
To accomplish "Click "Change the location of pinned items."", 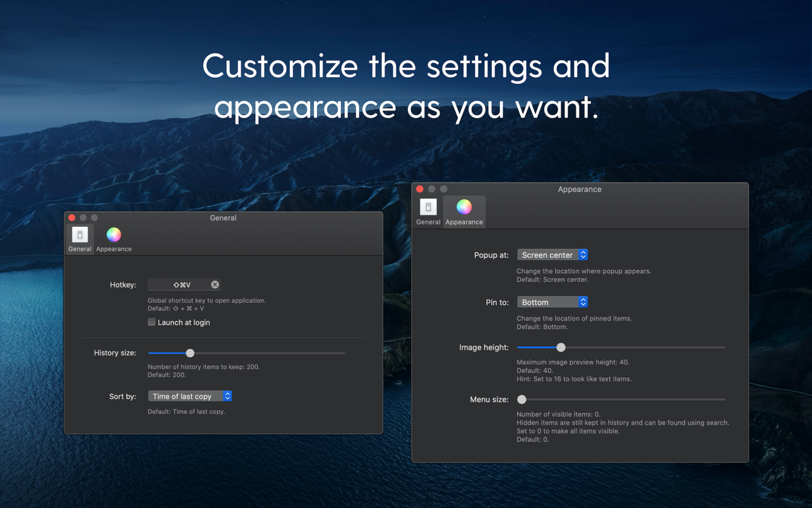I will click(x=574, y=318).
